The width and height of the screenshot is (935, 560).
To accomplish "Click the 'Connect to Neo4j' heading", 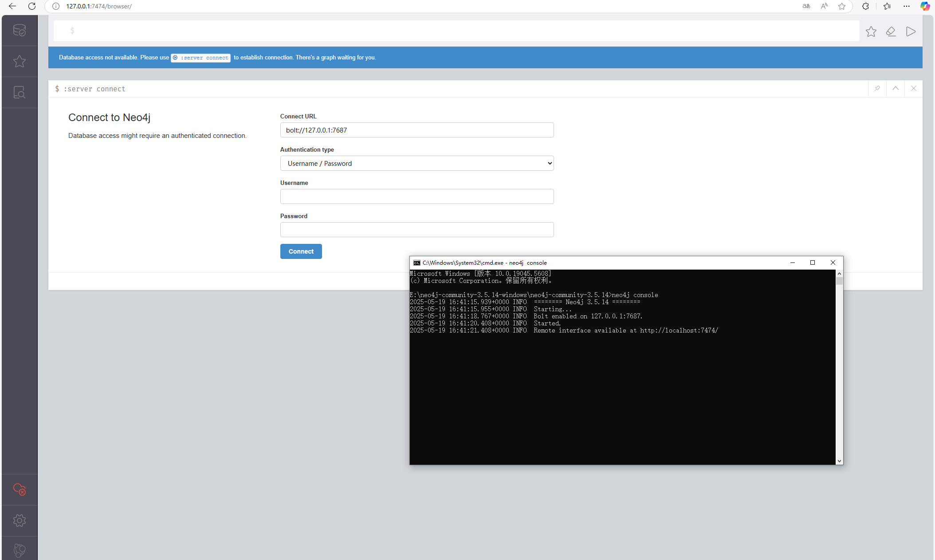I will [110, 117].
